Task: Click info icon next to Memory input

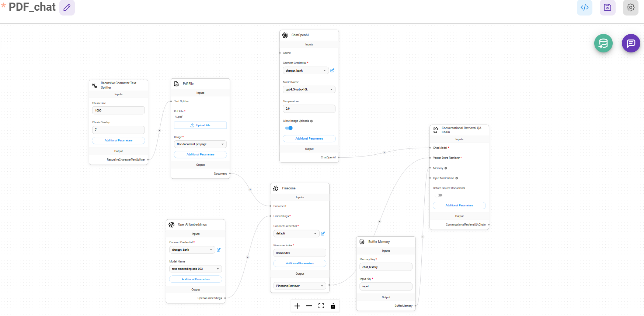Action: click(x=446, y=168)
